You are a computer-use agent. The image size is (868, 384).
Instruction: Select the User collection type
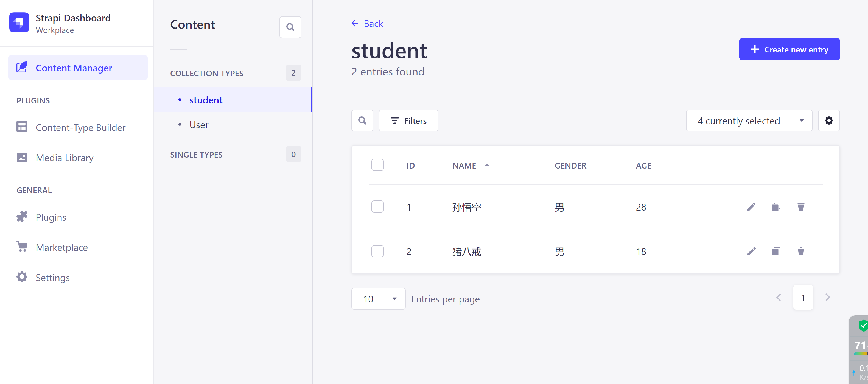[x=199, y=125]
